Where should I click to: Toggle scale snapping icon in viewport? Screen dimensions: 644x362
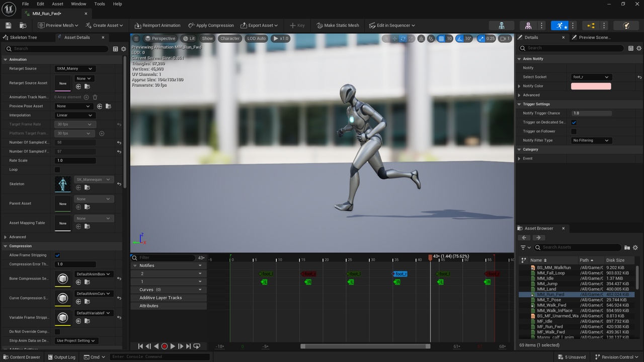481,38
